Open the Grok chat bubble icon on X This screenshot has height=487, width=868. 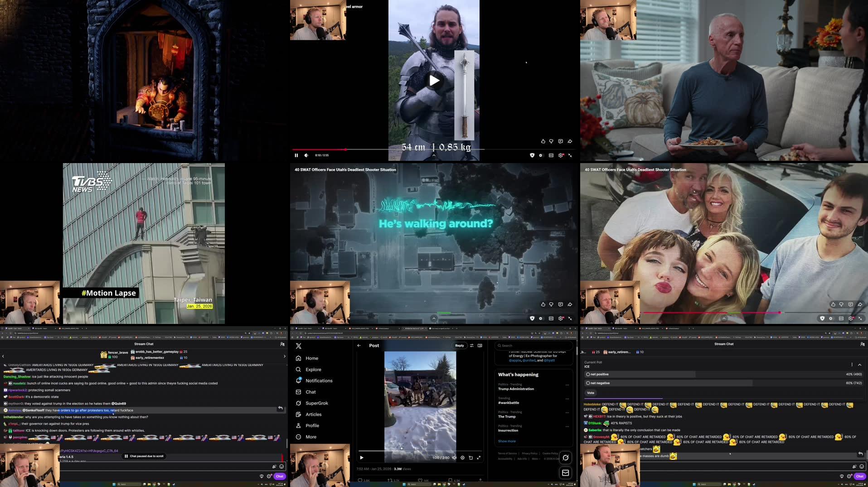tap(565, 458)
